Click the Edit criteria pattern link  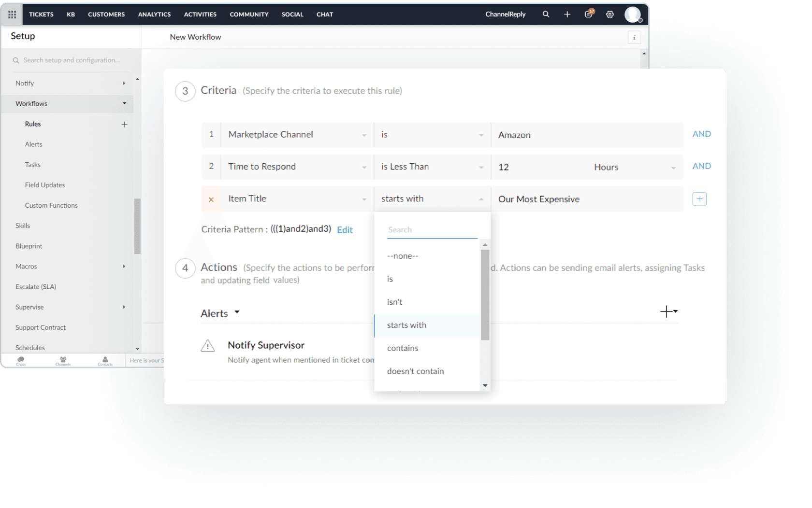[x=345, y=230]
